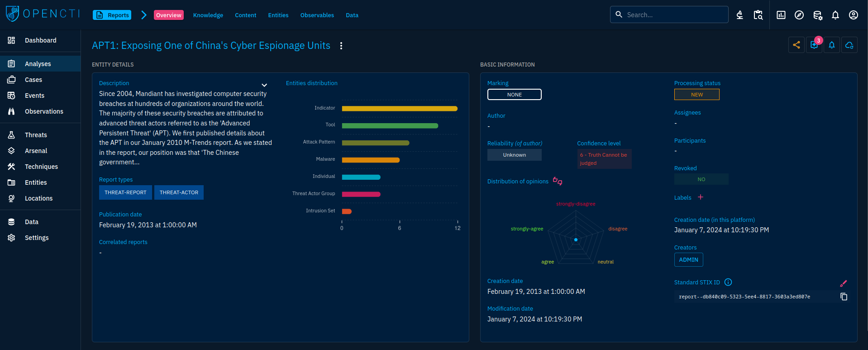
Task: Click the STIX ID value text
Action: point(744,297)
